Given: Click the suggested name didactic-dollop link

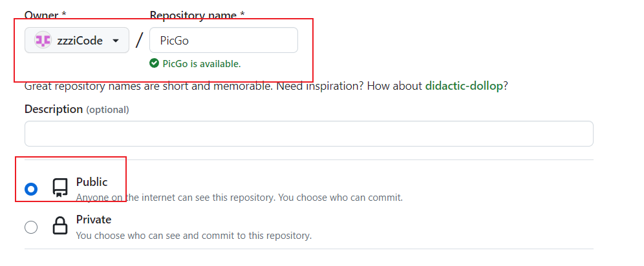Looking at the screenshot, I should pos(464,86).
